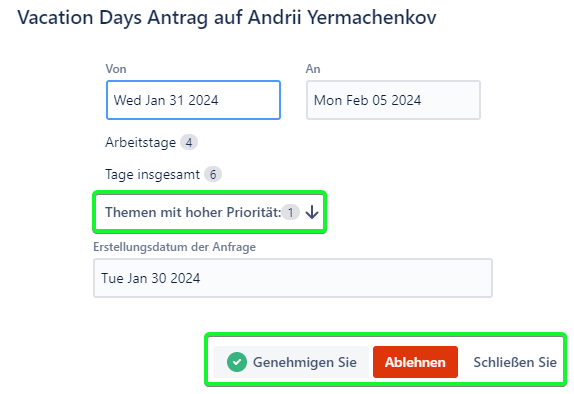574x394 pixels.
Task: Click the Tage insgesamt count badge 6
Action: pyautogui.click(x=213, y=174)
